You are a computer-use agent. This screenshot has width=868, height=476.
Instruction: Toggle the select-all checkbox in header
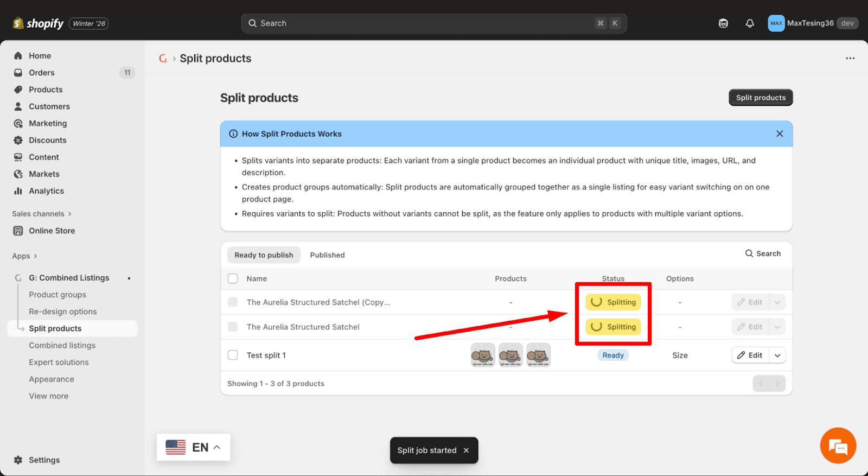[233, 278]
